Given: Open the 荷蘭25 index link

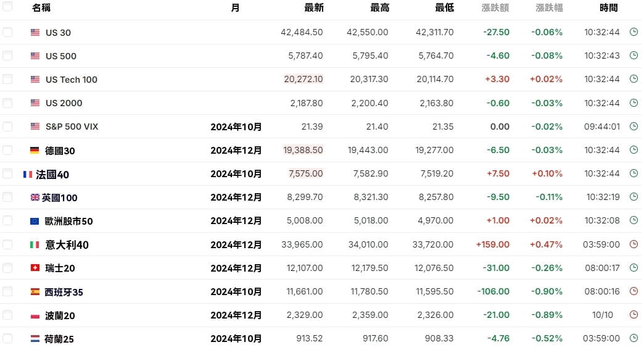Looking at the screenshot, I should (59, 339).
